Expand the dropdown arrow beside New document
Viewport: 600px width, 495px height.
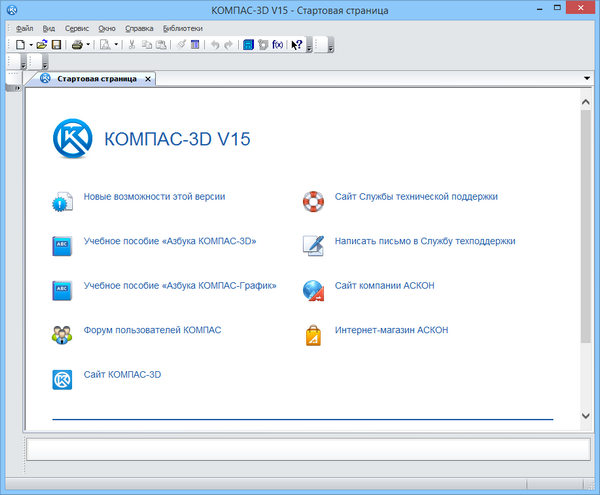point(30,45)
